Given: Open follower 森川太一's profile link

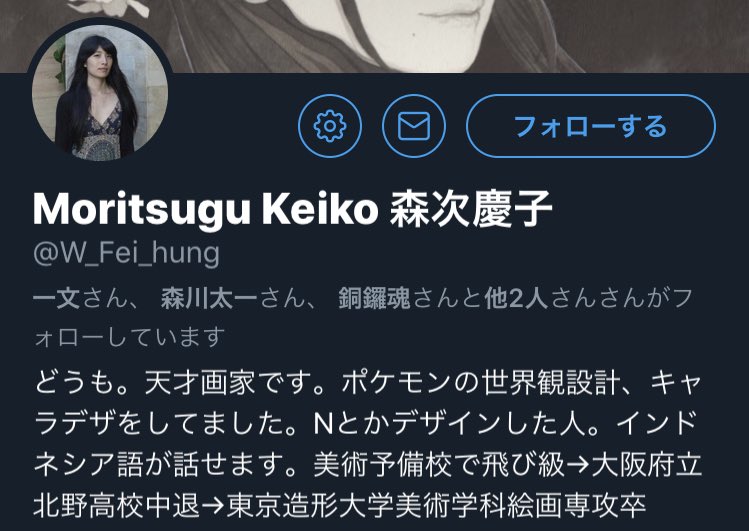Looking at the screenshot, I should [209, 299].
